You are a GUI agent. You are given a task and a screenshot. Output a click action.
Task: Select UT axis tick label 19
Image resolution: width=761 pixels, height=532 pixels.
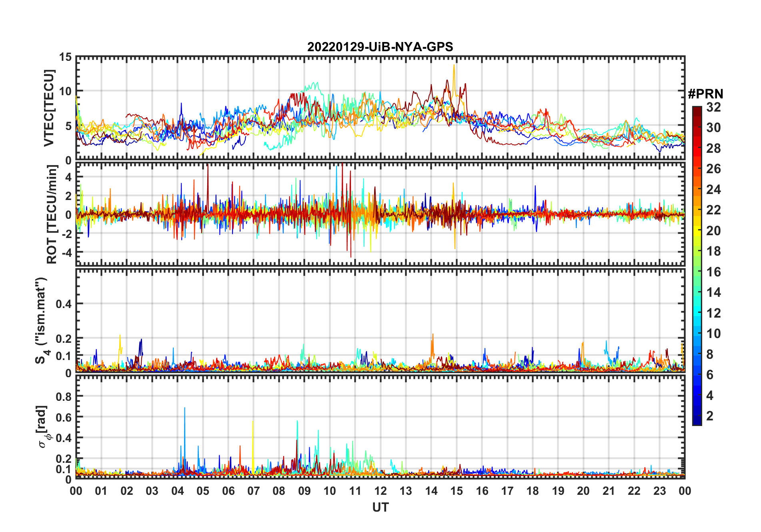(x=558, y=491)
